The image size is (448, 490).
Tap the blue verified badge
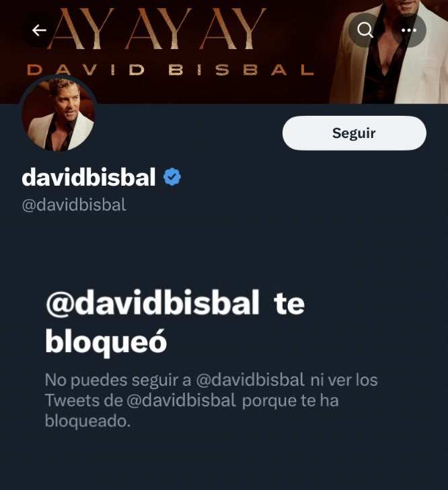coord(172,177)
